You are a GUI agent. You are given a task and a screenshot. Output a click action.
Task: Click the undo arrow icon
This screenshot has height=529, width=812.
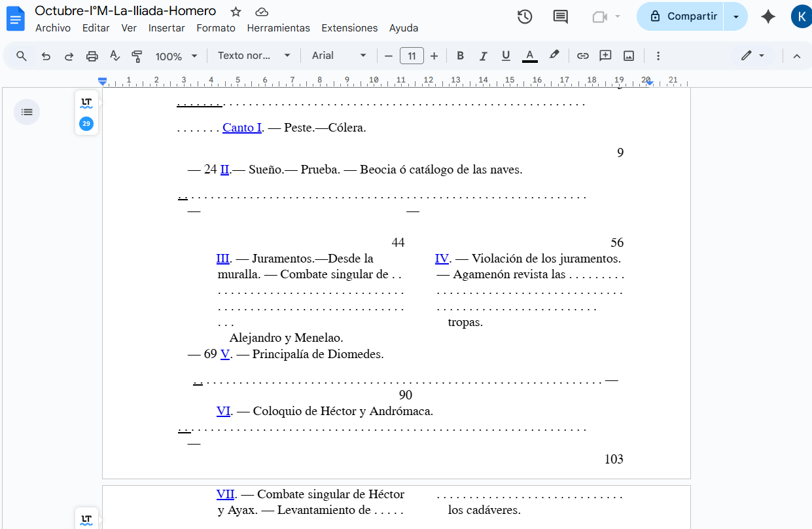click(x=46, y=56)
